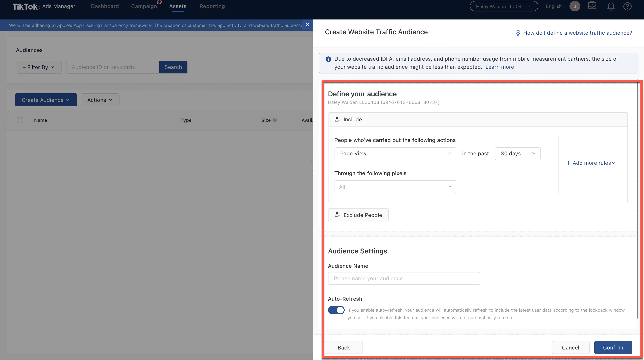This screenshot has height=360, width=644.
Task: Open the pixels All dropdown
Action: tap(395, 187)
